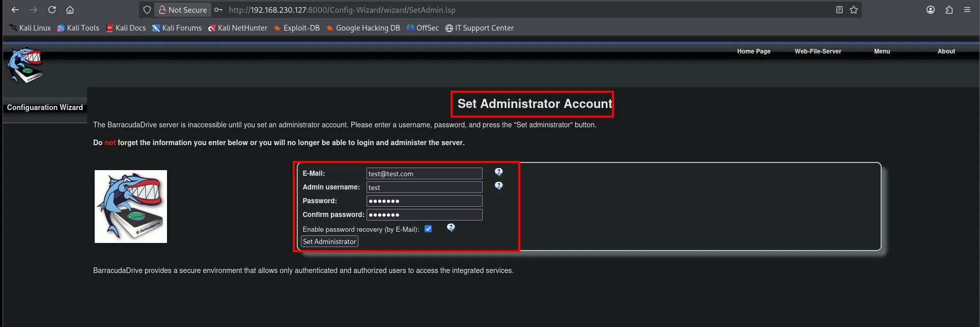Click the Set Administrator button

click(330, 241)
